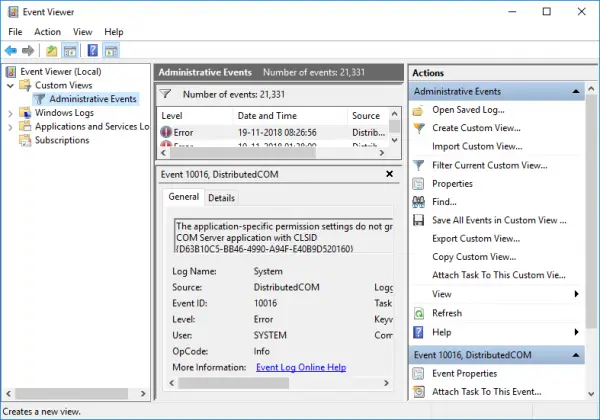Click the Attach Task To This Event icon
600x420 pixels.
pos(419,392)
